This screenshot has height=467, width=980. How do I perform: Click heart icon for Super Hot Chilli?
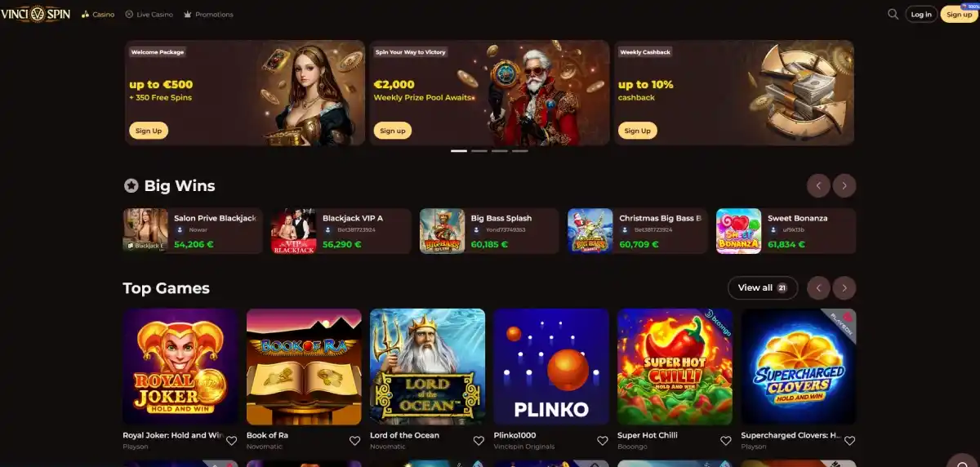point(725,441)
